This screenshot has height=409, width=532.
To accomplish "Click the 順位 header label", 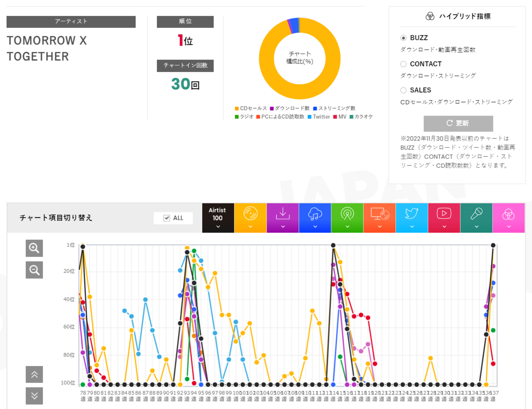I will click(x=185, y=21).
